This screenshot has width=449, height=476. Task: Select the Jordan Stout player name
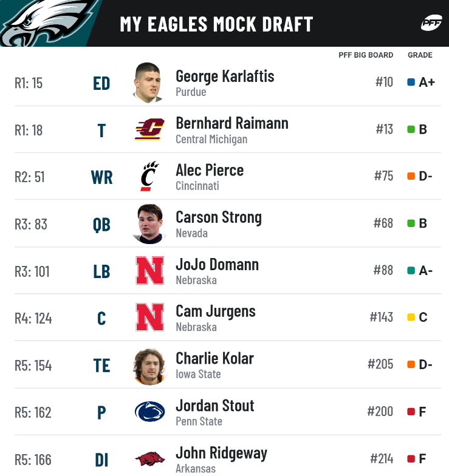point(214,406)
